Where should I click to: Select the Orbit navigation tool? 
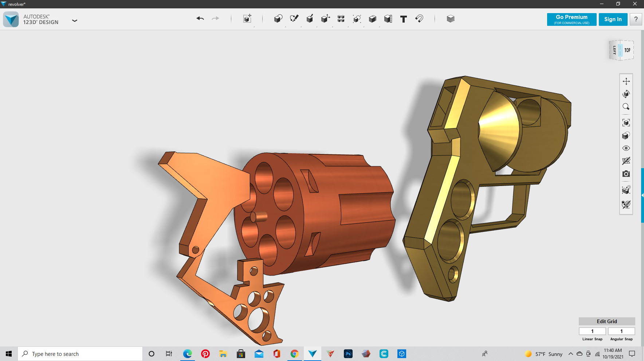[x=626, y=94]
